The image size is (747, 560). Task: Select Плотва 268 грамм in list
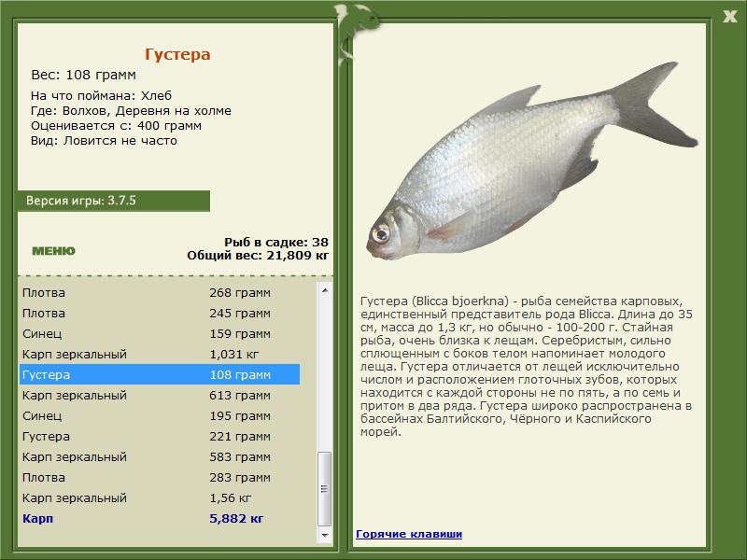point(160,293)
